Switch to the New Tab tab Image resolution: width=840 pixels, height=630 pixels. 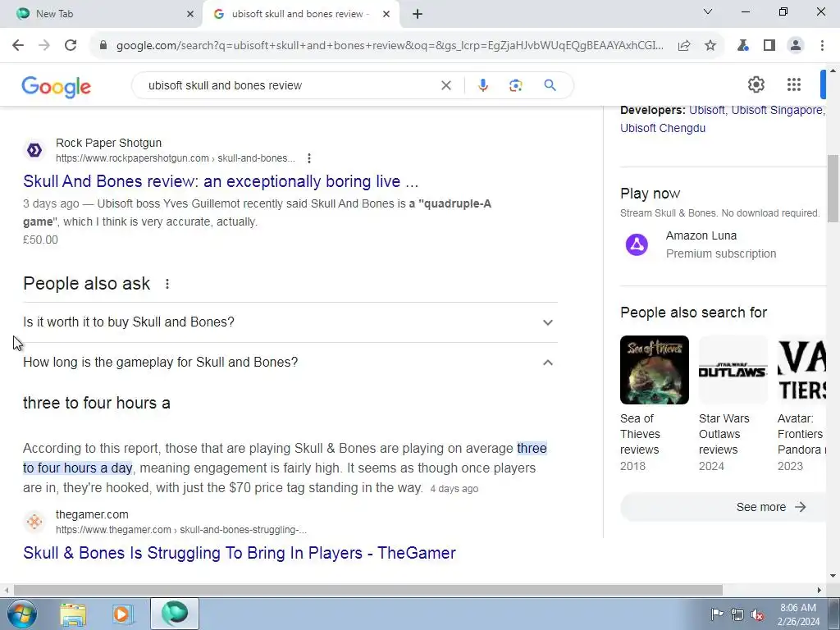point(100,14)
